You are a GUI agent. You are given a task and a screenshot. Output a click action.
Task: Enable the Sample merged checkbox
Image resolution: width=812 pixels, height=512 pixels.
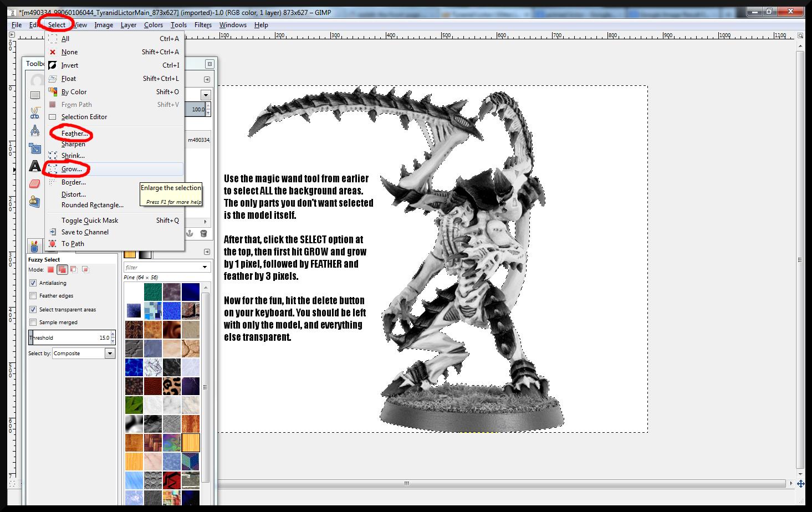coord(33,322)
